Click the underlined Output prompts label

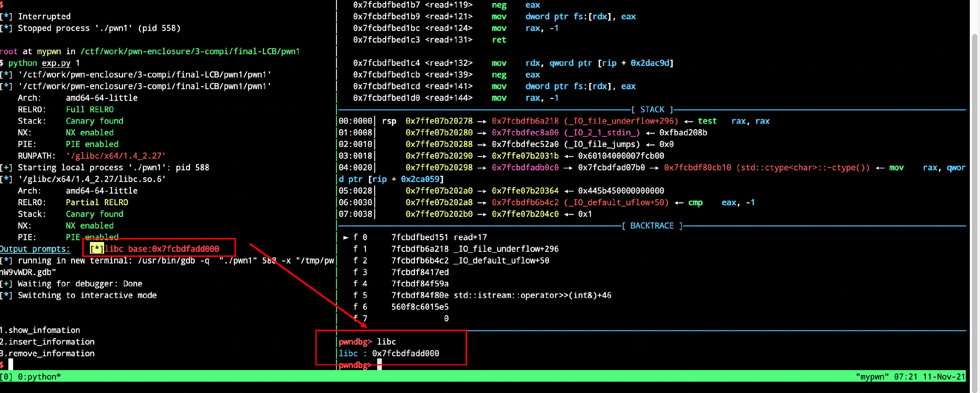(35, 249)
